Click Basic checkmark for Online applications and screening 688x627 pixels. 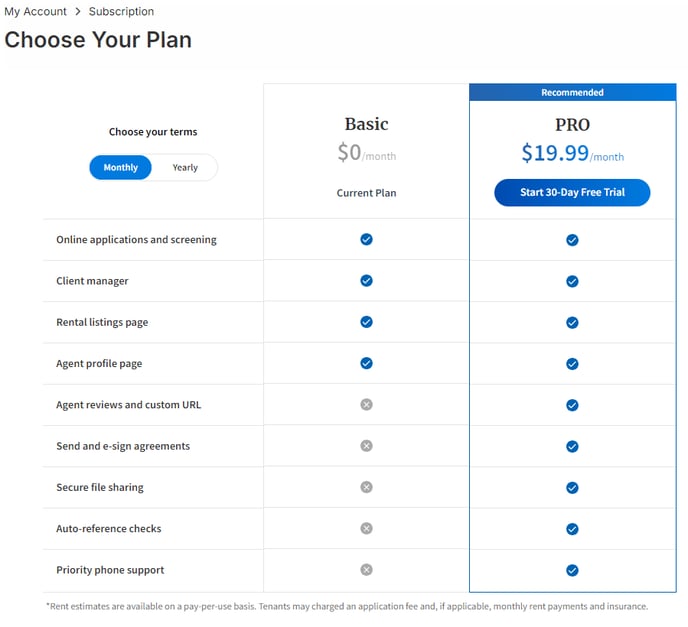coord(366,240)
